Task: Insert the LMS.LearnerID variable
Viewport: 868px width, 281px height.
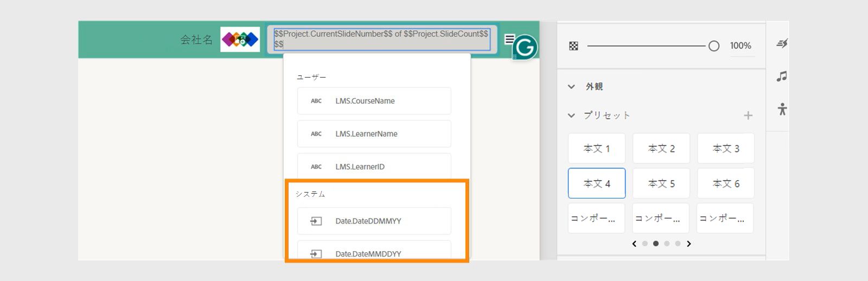Action: point(374,167)
